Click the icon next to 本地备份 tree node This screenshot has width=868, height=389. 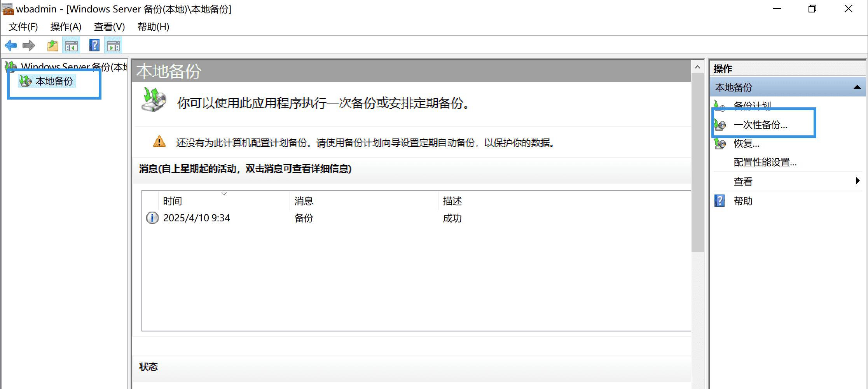[x=26, y=81]
